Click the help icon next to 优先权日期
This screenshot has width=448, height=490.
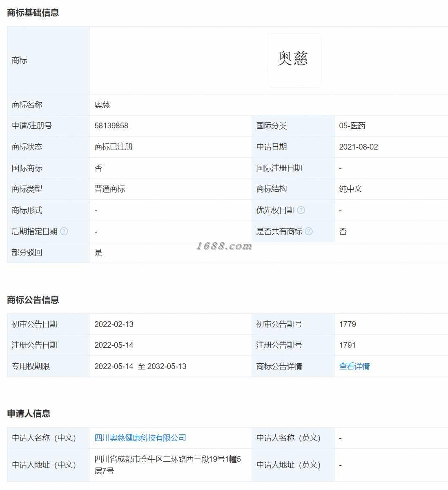click(x=301, y=210)
